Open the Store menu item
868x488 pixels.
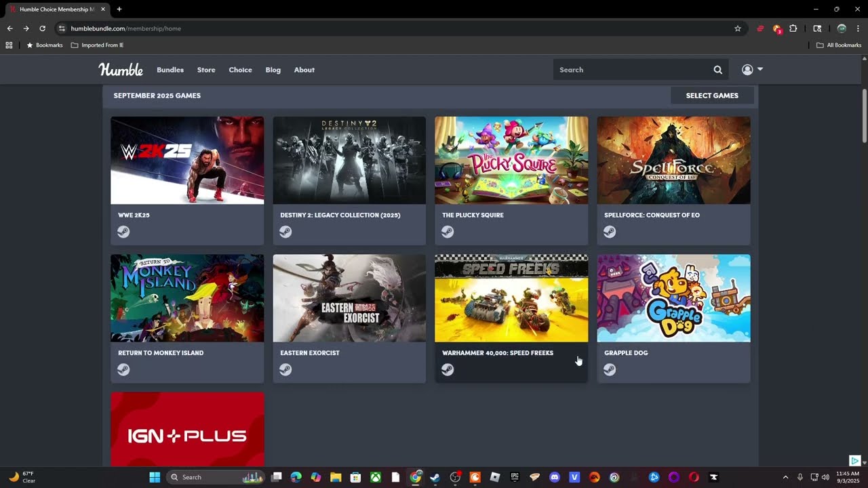206,70
